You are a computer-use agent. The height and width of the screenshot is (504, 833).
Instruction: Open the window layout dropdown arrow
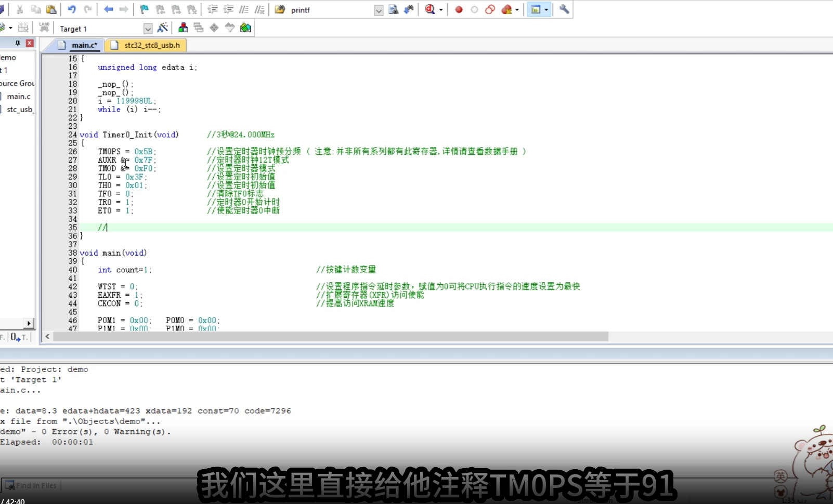(546, 10)
